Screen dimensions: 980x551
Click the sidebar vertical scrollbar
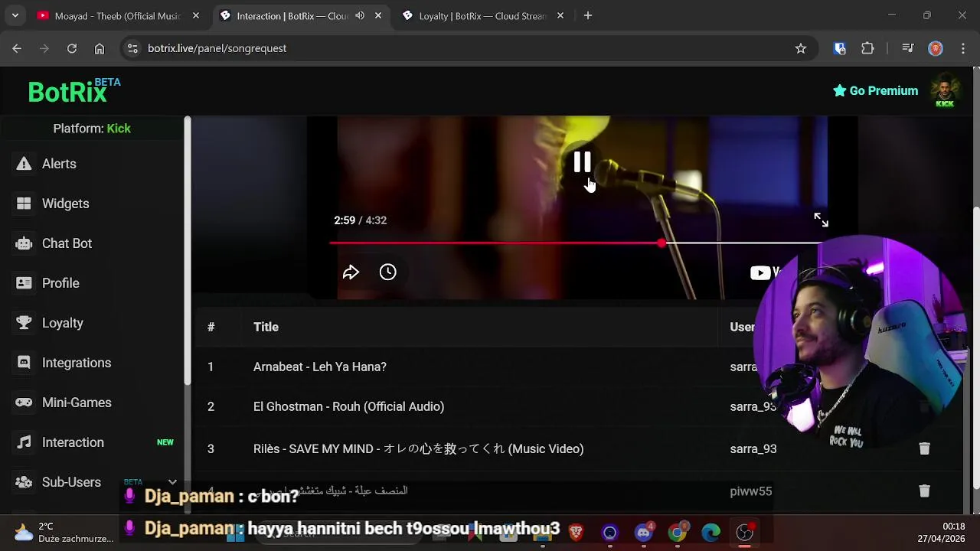pos(187,251)
